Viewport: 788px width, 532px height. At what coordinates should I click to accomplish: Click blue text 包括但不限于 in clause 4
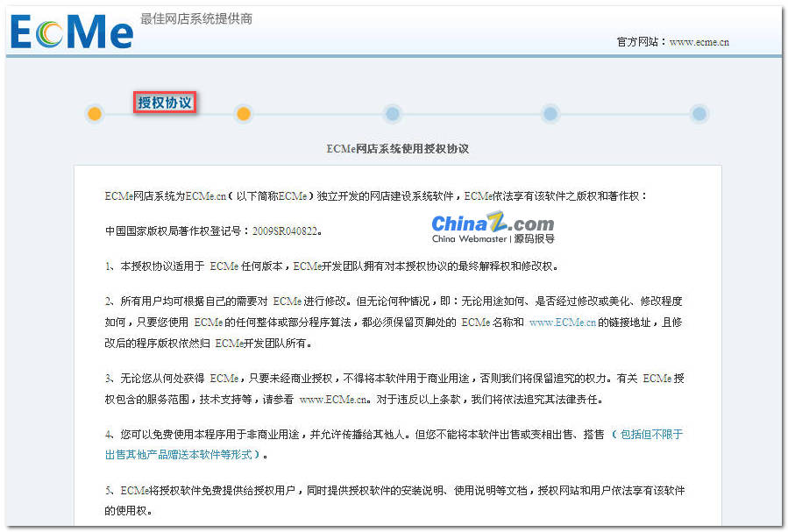pos(651,435)
